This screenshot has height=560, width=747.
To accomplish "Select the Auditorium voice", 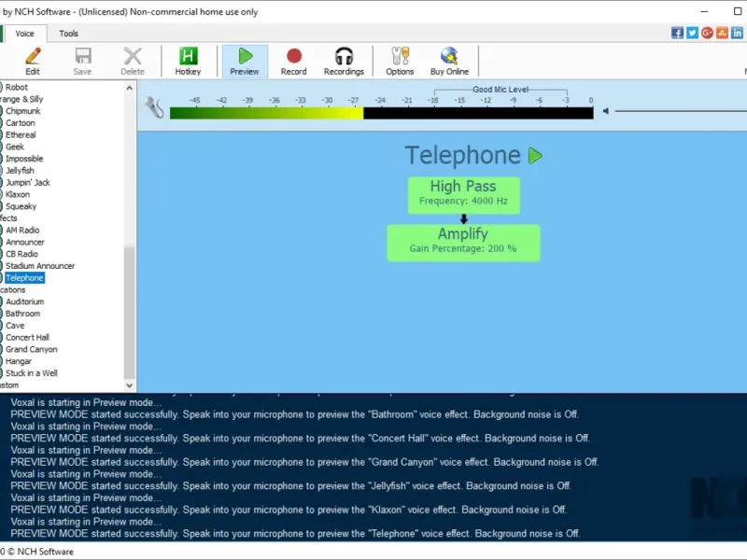I will coord(25,301).
